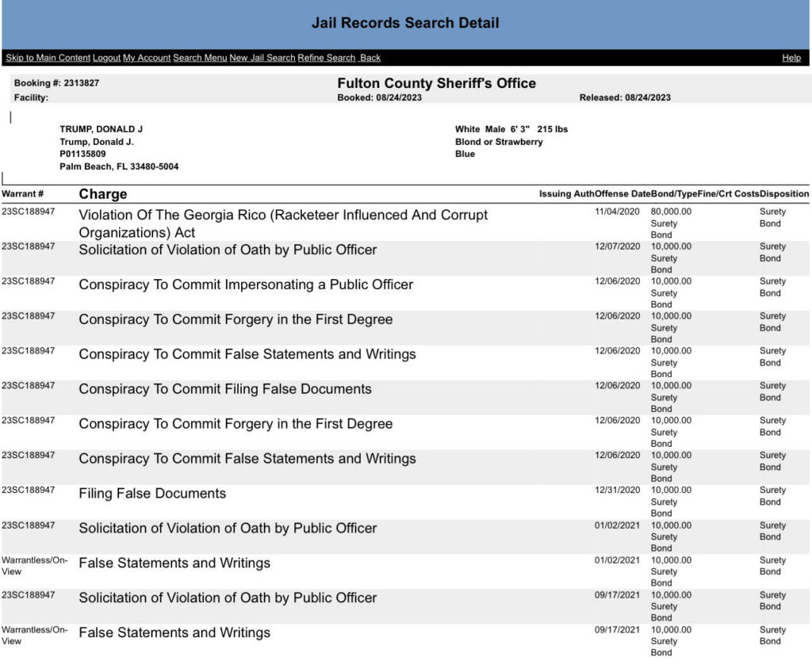Open the Refine Search link
812x672 pixels.
point(326,58)
